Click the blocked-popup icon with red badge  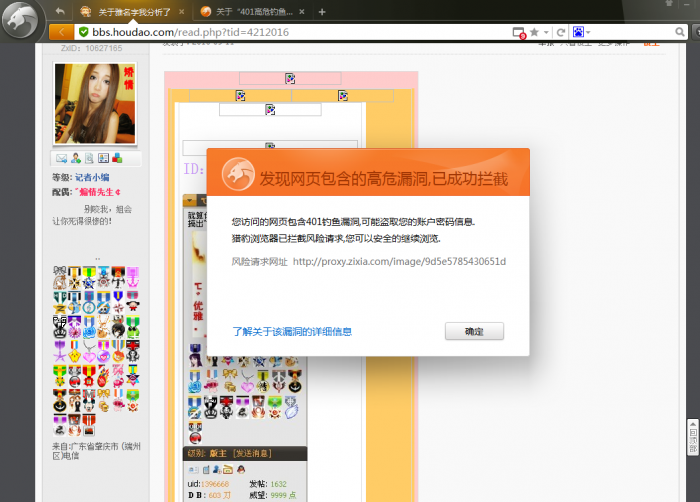tap(519, 33)
